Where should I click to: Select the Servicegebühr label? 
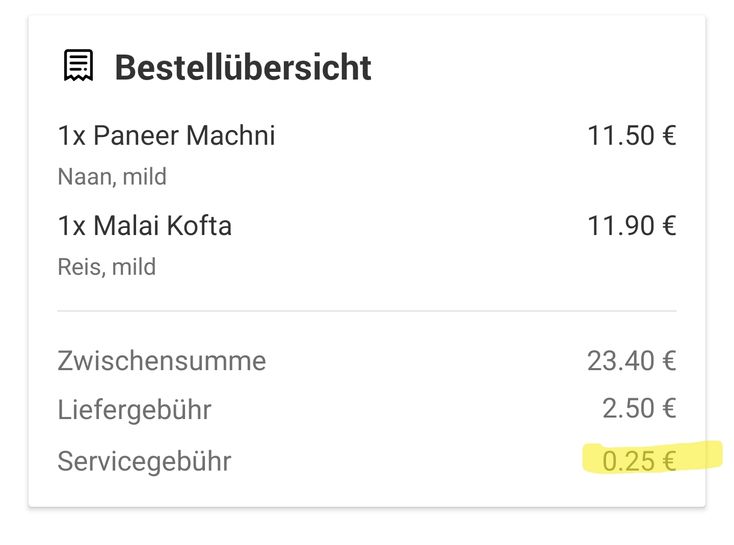[x=144, y=461]
